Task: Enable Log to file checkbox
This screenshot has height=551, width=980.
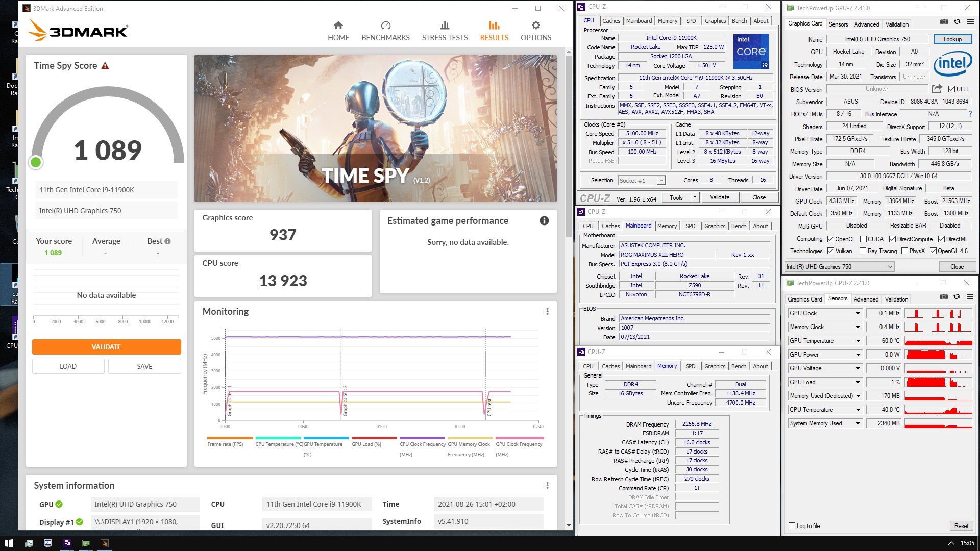Action: (792, 526)
